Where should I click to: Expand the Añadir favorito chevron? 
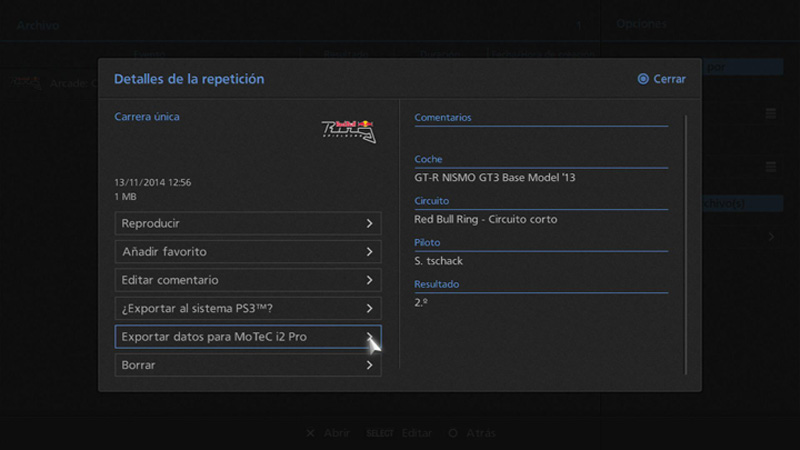tap(369, 252)
